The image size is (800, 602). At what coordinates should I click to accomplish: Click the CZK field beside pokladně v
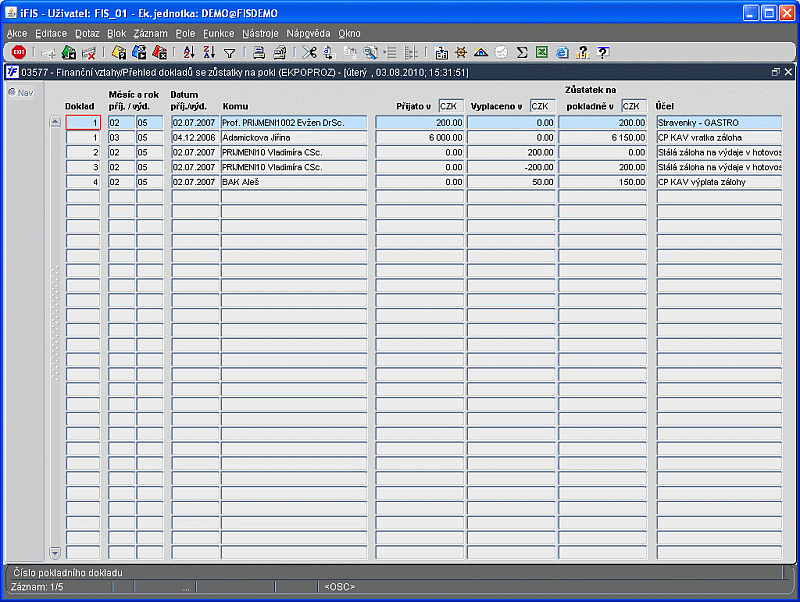tap(634, 106)
